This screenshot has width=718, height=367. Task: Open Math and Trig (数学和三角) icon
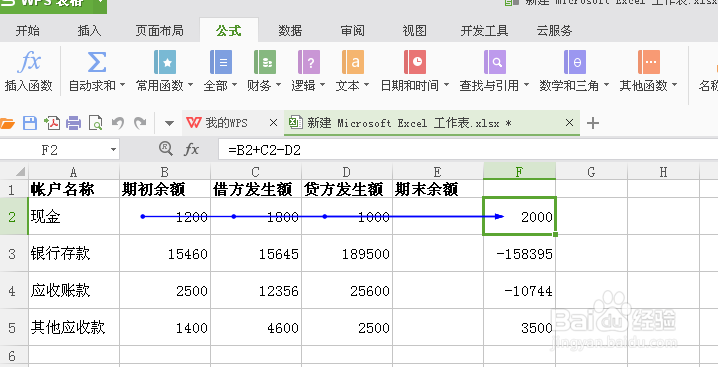click(575, 62)
